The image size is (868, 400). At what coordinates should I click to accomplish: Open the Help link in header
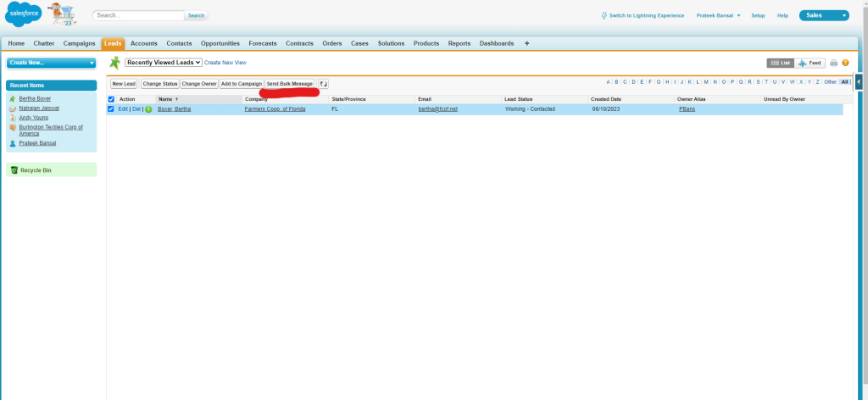[782, 15]
